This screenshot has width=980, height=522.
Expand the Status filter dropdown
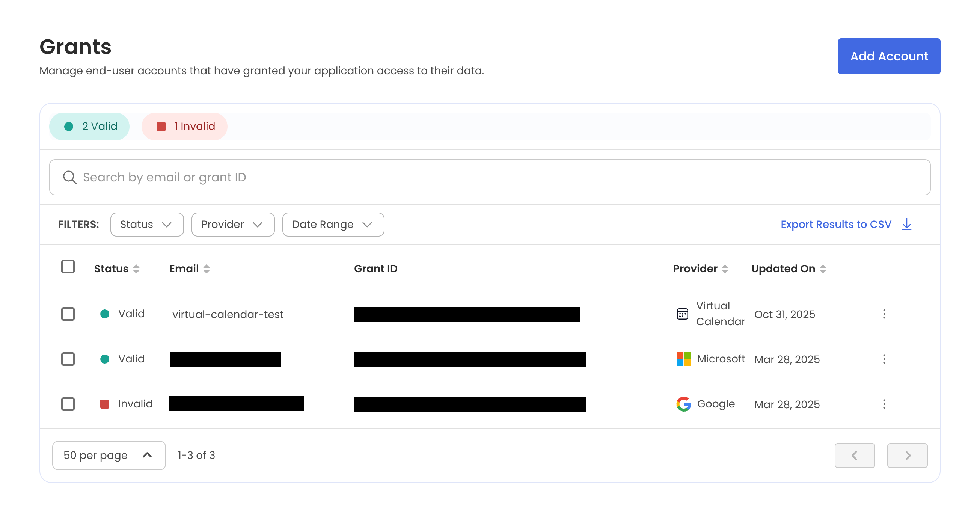point(147,225)
